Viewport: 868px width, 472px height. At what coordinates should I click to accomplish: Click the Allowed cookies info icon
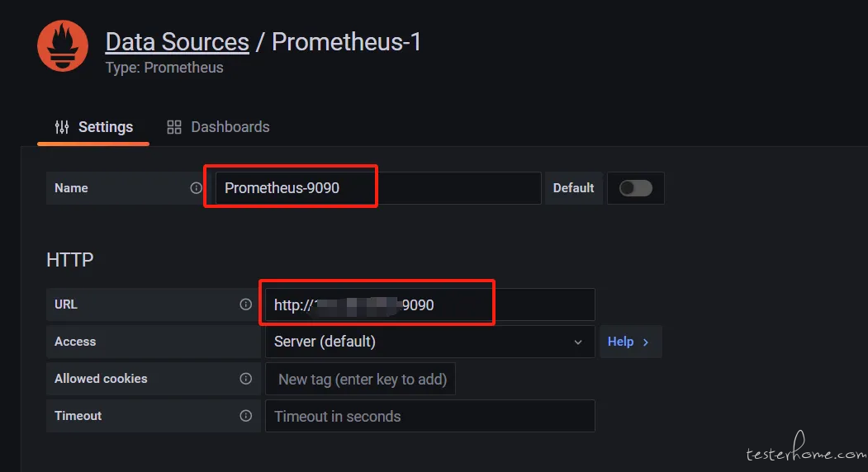click(246, 379)
